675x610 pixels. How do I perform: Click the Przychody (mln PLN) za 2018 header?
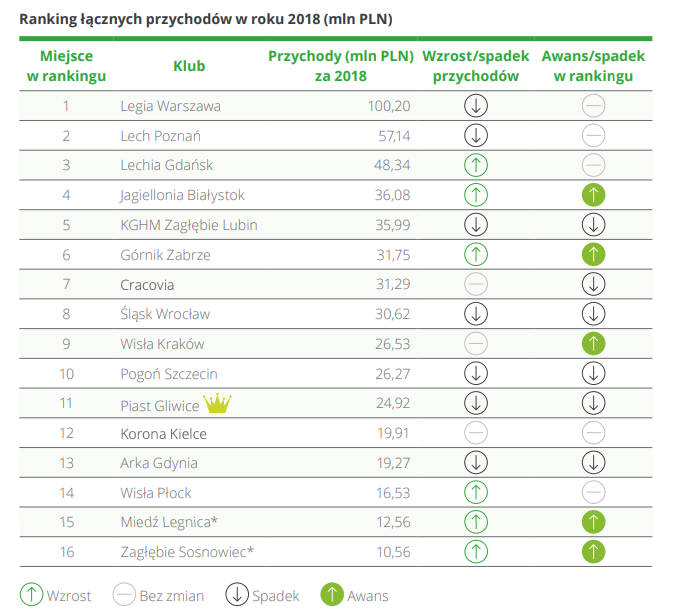pyautogui.click(x=340, y=66)
